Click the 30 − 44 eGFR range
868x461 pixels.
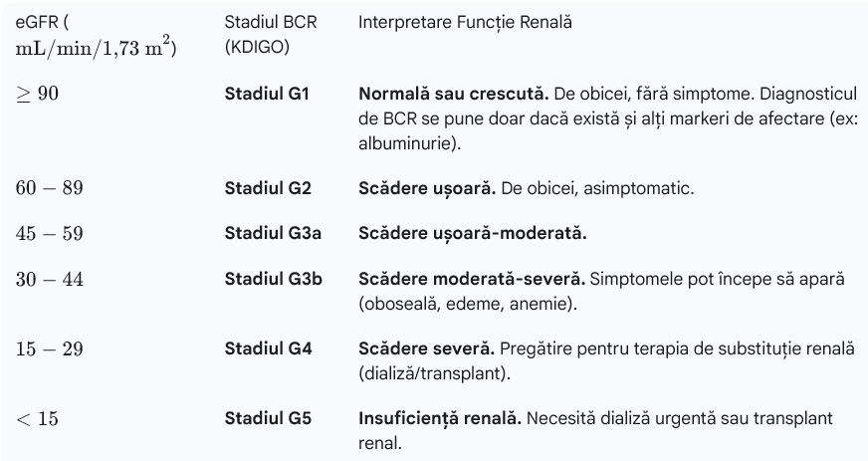[50, 280]
